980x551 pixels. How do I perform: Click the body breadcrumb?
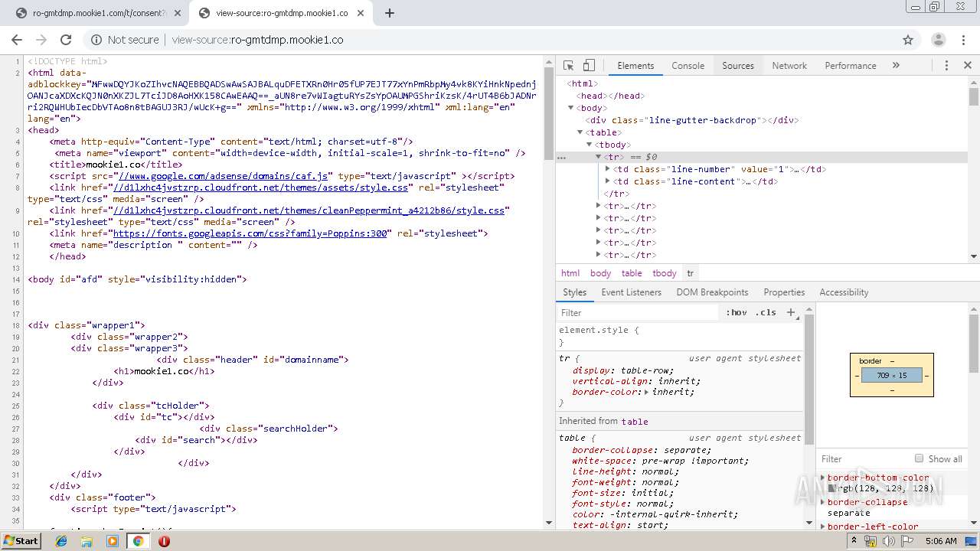click(x=600, y=273)
